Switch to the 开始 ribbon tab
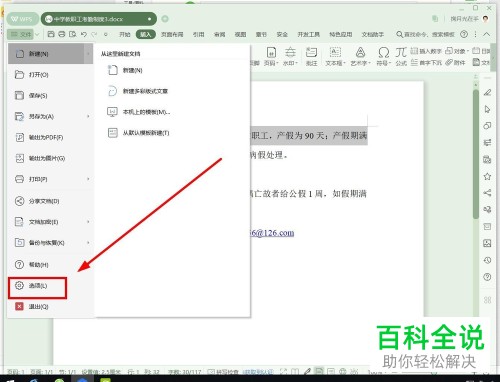 (x=125, y=34)
